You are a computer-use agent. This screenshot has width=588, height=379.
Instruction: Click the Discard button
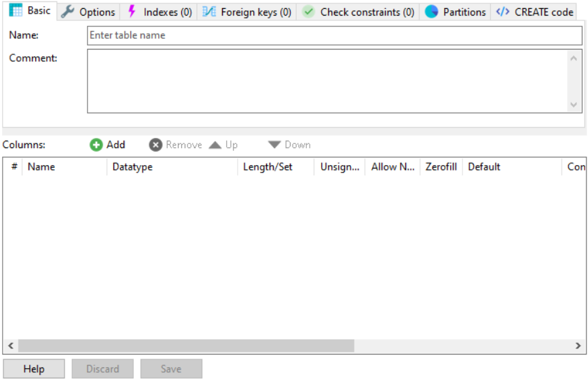point(103,369)
